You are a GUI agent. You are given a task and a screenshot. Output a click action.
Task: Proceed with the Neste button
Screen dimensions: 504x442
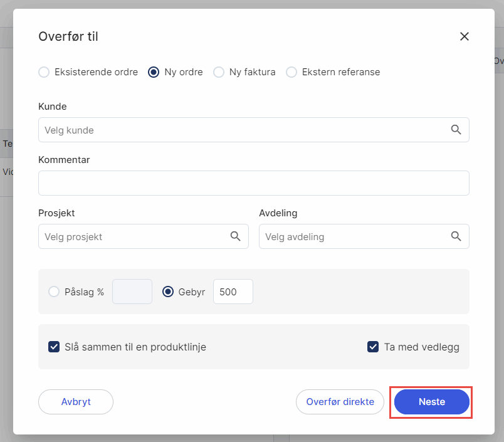[431, 402]
